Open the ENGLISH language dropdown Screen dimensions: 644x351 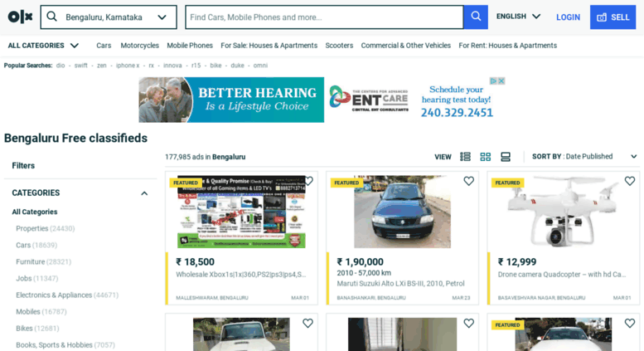(x=518, y=17)
